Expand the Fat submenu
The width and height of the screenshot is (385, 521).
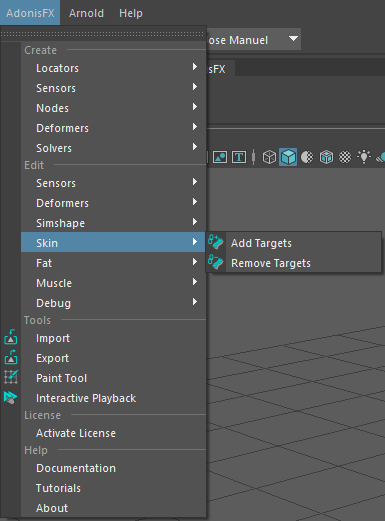click(x=113, y=263)
